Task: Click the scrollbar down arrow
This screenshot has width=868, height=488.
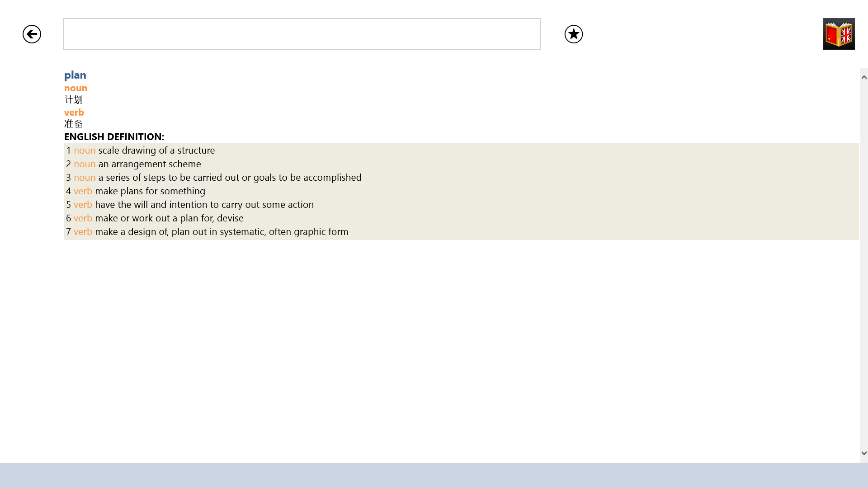Action: pyautogui.click(x=863, y=452)
